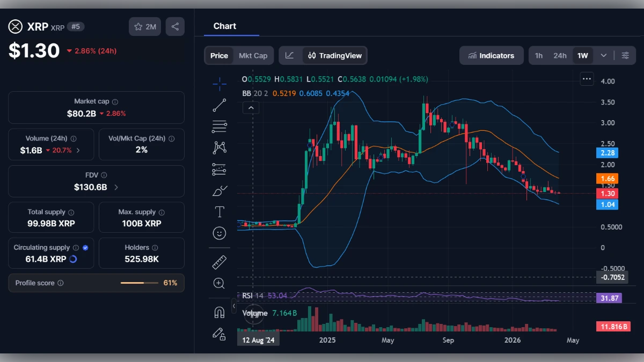Switch chart to line style
This screenshot has width=644, height=362.
point(289,55)
